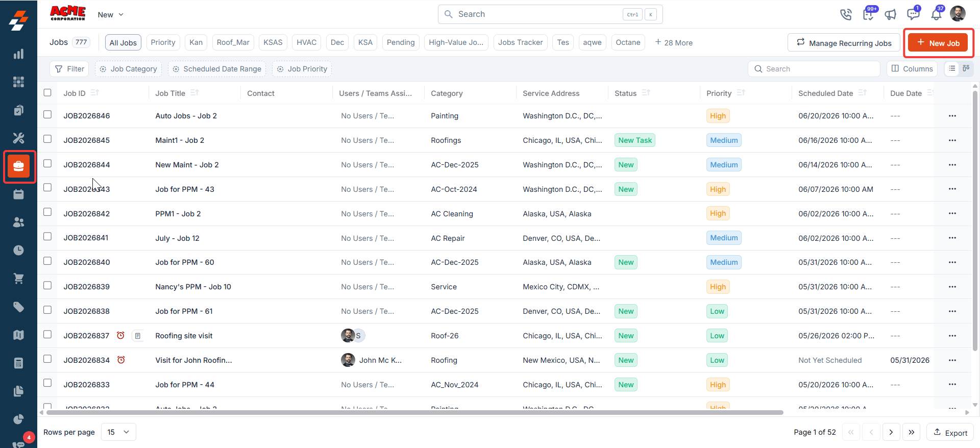Screen dimensions: 980x448
Task: Open the map sidebar icon
Action: click(18, 335)
